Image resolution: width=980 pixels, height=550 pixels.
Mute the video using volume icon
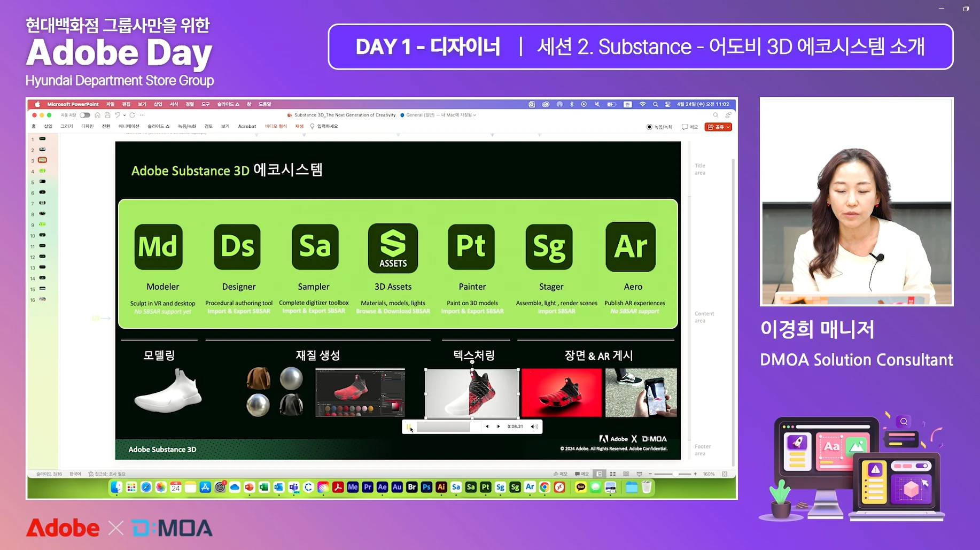coord(534,427)
